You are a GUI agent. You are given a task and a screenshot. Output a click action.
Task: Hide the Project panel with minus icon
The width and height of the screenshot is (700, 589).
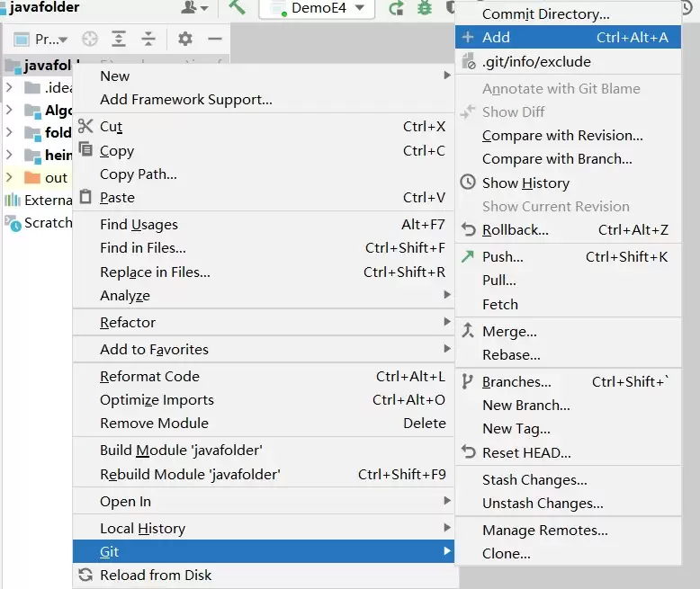tap(214, 39)
